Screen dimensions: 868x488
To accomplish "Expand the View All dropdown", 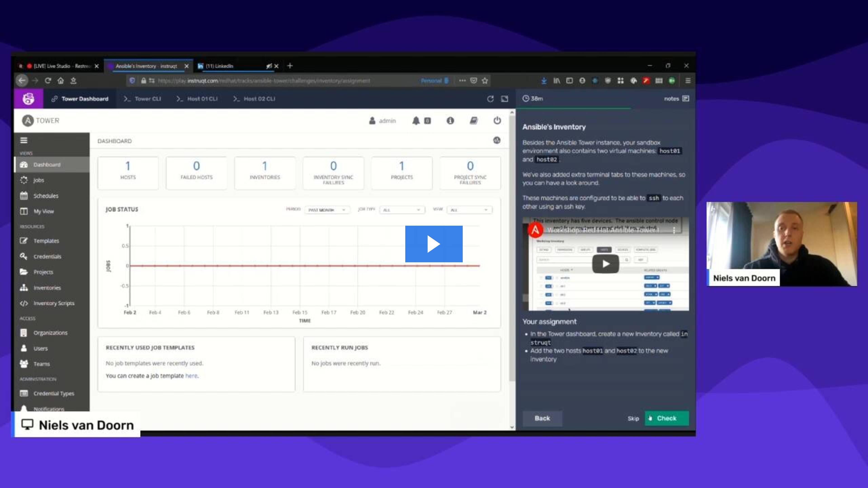I will click(469, 210).
